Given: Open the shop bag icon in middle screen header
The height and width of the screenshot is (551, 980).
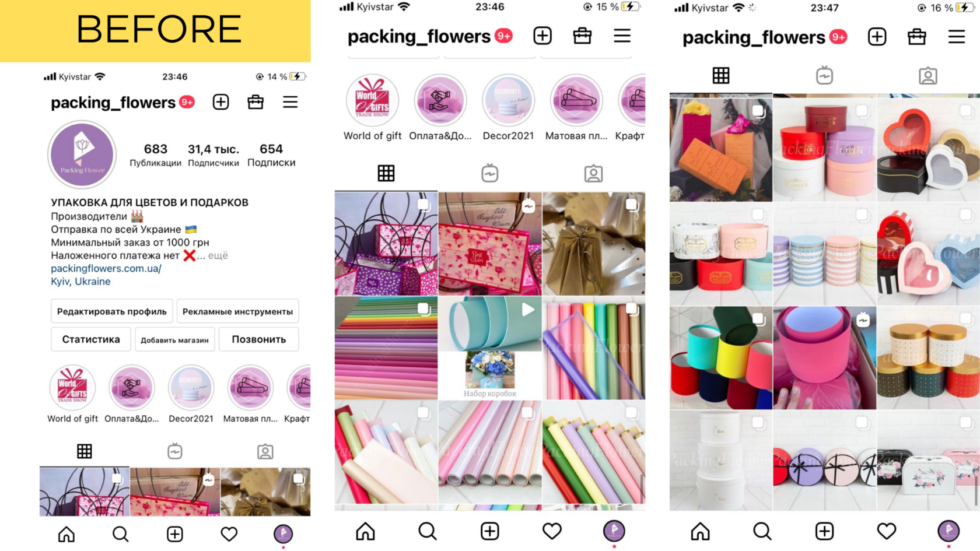Looking at the screenshot, I should click(582, 36).
